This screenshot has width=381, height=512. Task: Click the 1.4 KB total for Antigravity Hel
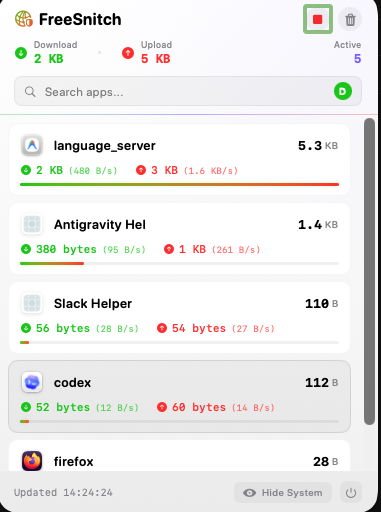tap(318, 225)
